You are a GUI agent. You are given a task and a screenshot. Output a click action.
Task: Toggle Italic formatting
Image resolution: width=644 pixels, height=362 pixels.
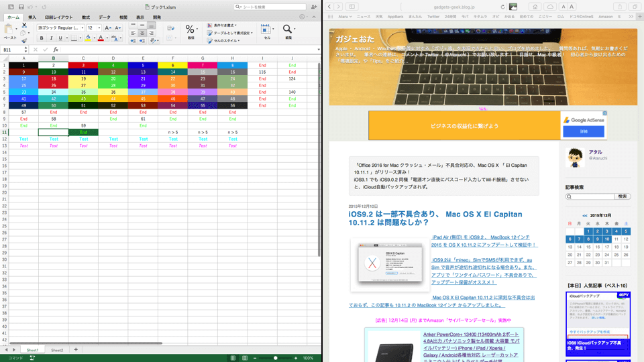pyautogui.click(x=51, y=38)
